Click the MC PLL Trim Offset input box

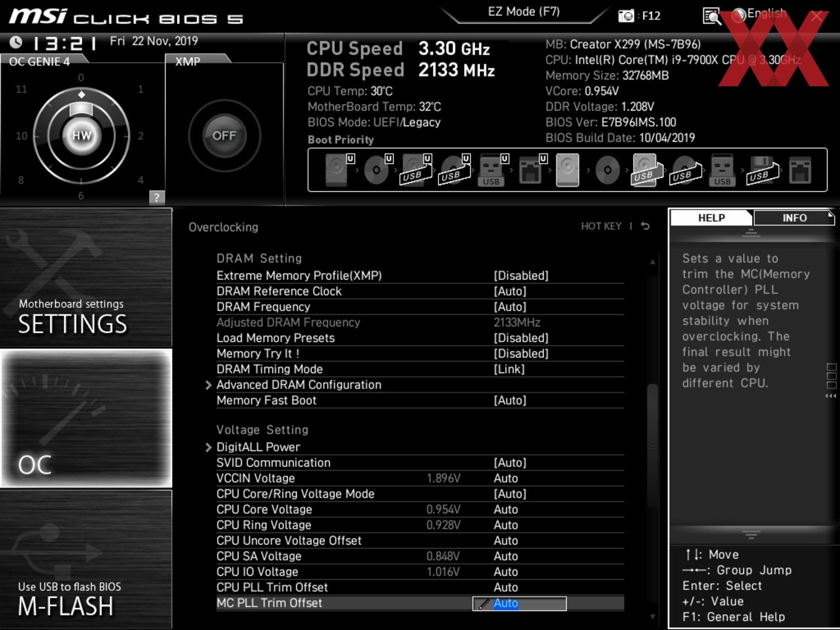tap(519, 603)
